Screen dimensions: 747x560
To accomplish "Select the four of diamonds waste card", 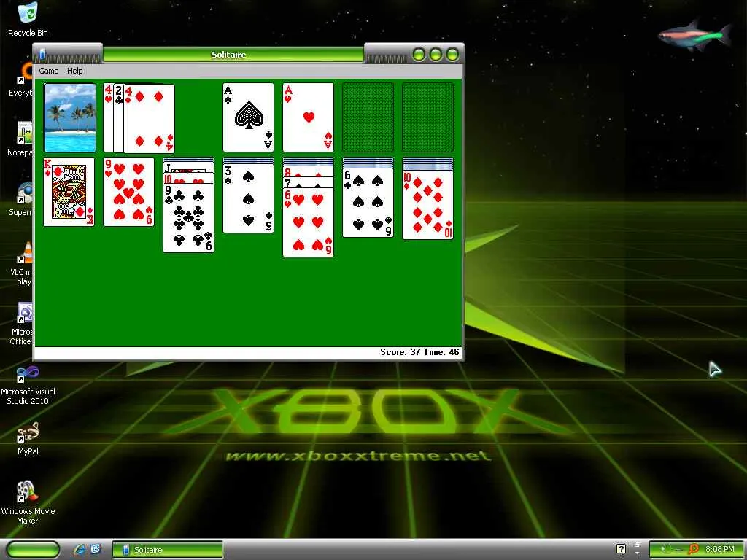I will coord(149,119).
